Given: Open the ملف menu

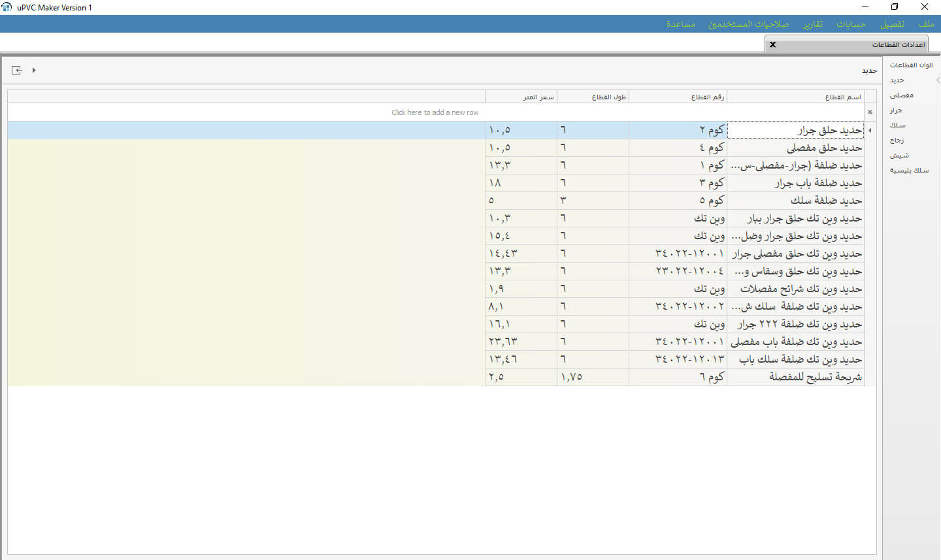Looking at the screenshot, I should click(x=925, y=24).
